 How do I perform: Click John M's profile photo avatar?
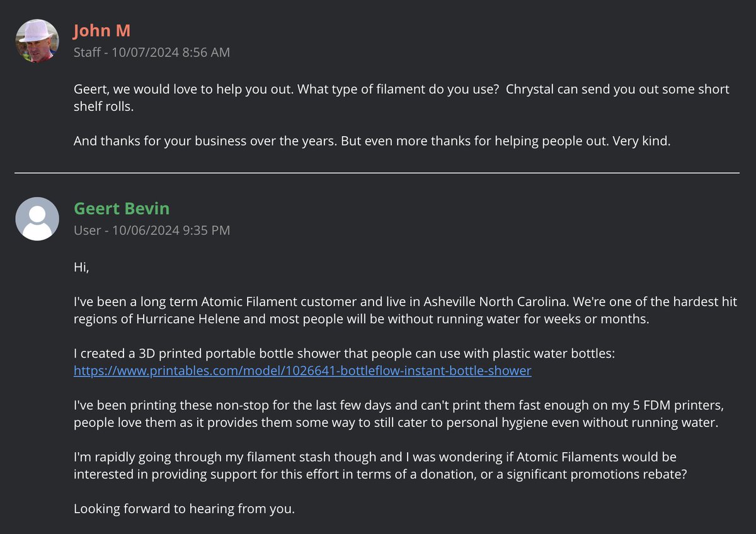tap(37, 41)
